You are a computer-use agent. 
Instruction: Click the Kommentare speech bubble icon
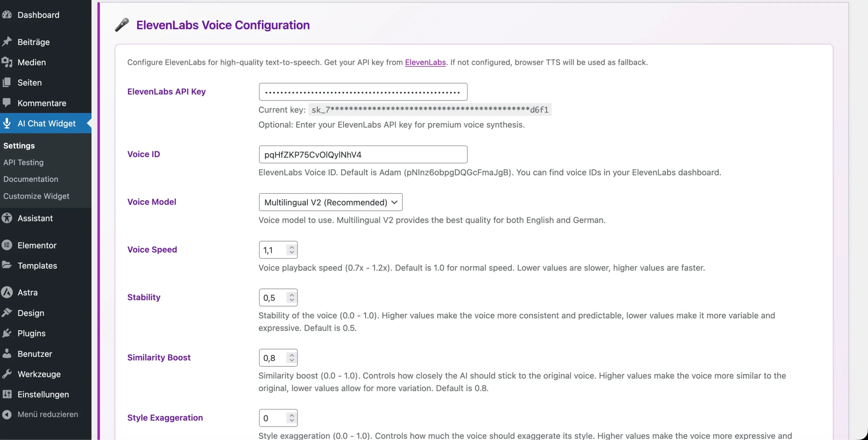pyautogui.click(x=7, y=103)
